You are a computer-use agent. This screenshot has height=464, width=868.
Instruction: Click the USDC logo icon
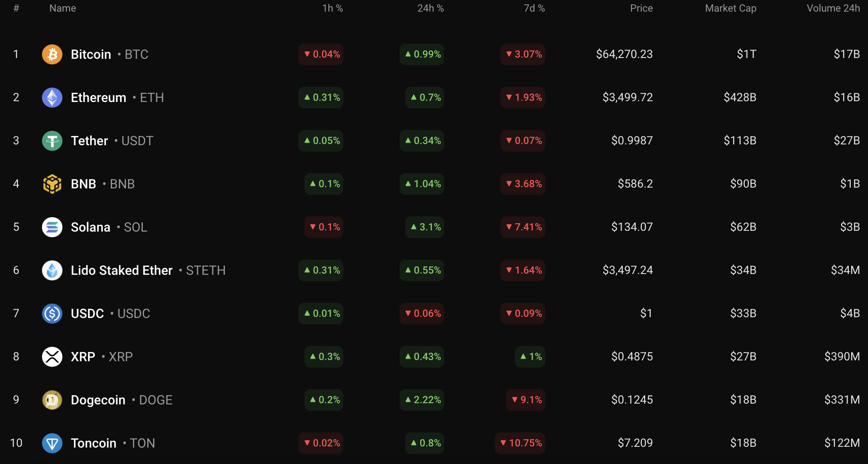point(52,314)
